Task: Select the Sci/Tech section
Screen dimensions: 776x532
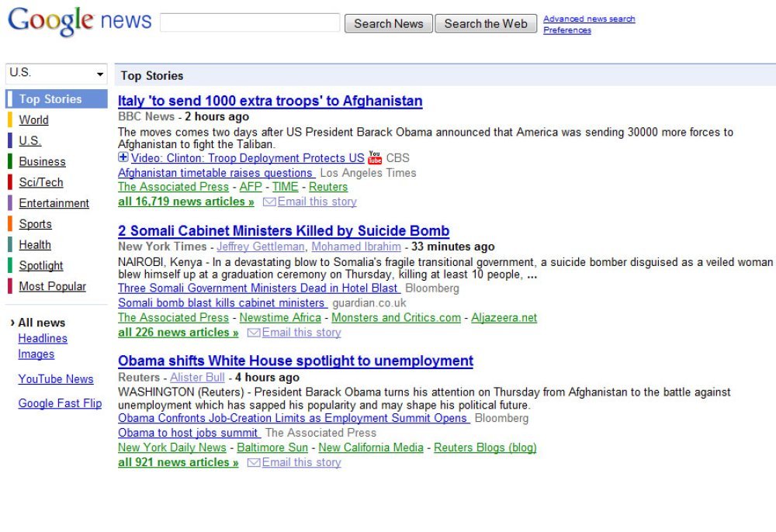Action: click(x=41, y=182)
